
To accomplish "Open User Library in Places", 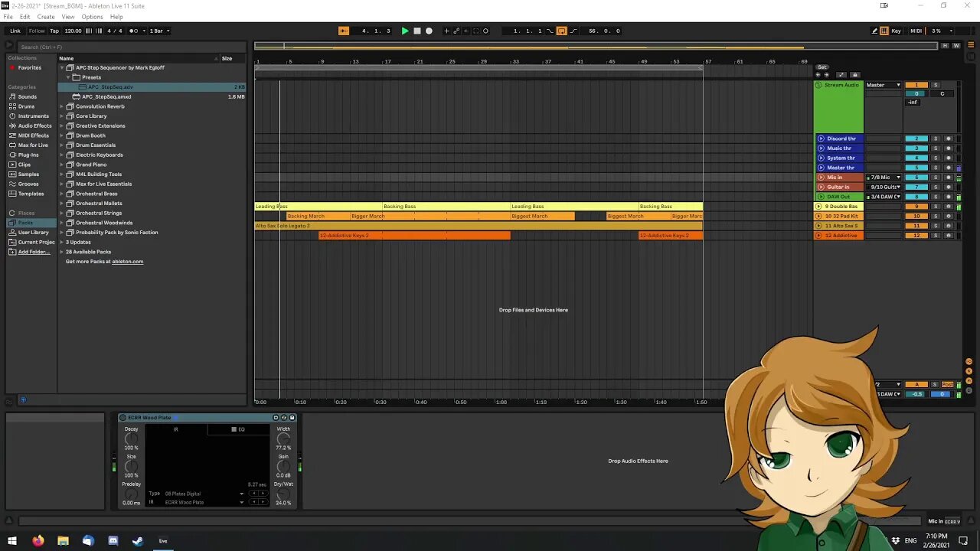I will point(33,233).
